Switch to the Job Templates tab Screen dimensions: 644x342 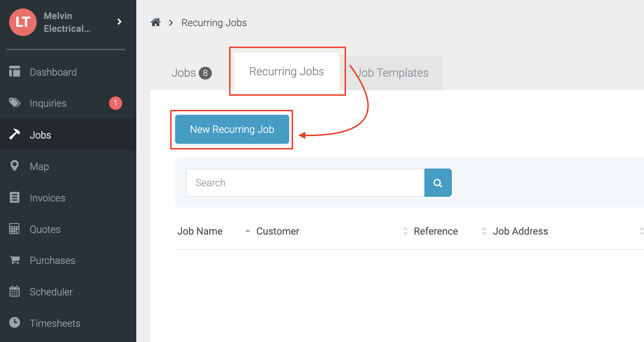392,73
